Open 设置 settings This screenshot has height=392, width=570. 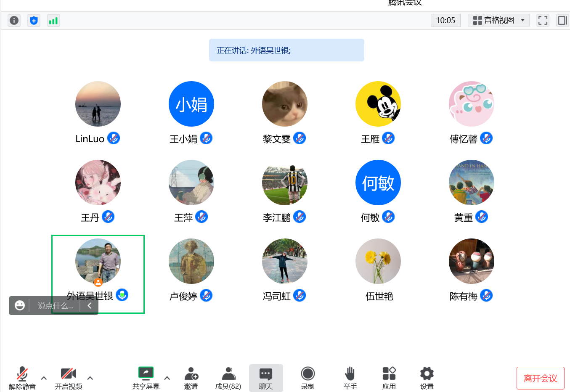pyautogui.click(x=427, y=378)
